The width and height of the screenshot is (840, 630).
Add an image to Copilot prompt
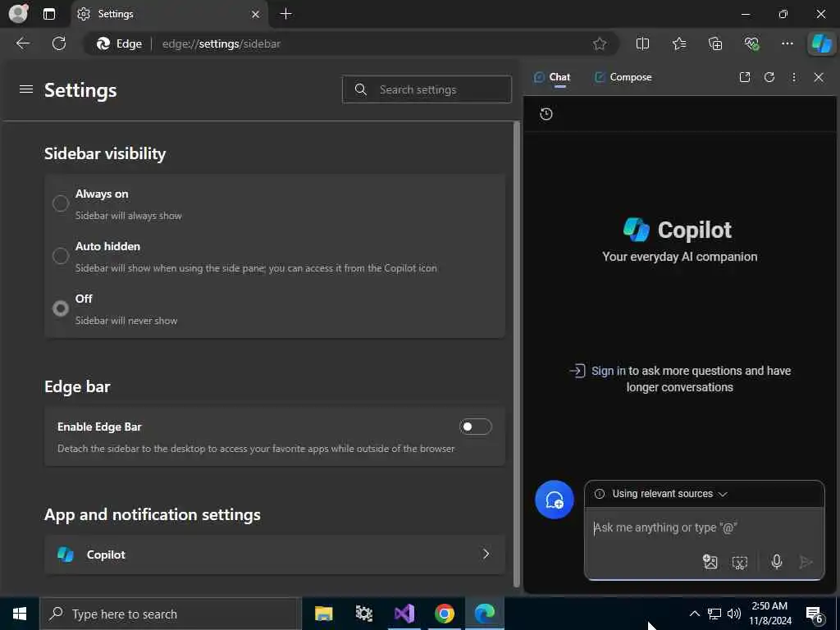tap(710, 561)
